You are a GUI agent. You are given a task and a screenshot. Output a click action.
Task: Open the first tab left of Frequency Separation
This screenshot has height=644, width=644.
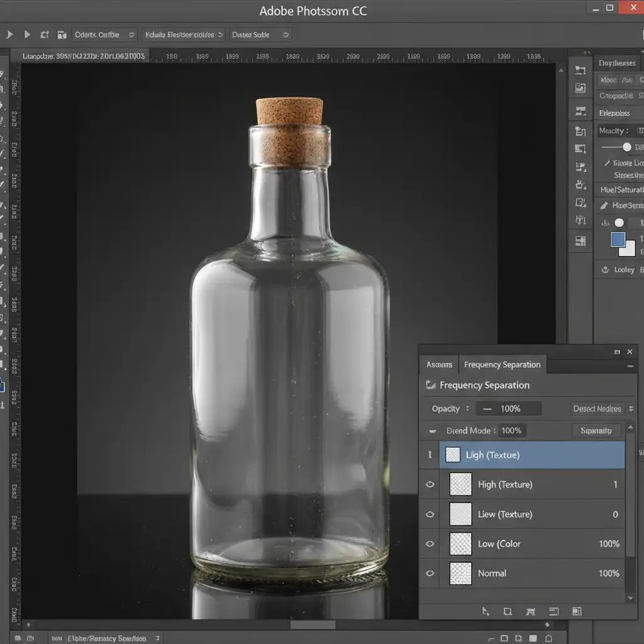(439, 365)
